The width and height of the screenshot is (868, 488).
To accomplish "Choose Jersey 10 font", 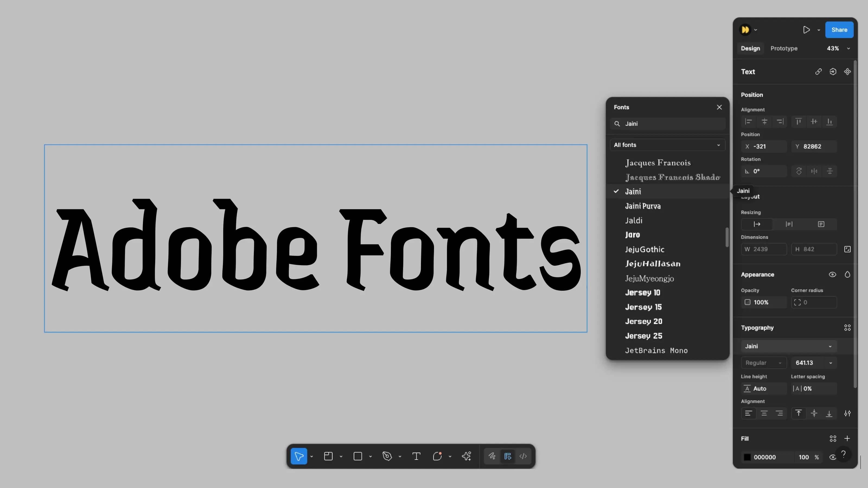I will (x=667, y=293).
